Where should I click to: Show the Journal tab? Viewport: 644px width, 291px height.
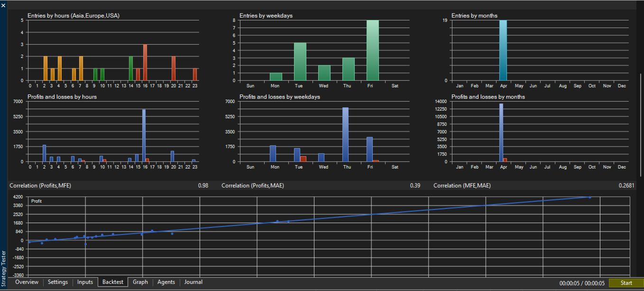[193, 282]
